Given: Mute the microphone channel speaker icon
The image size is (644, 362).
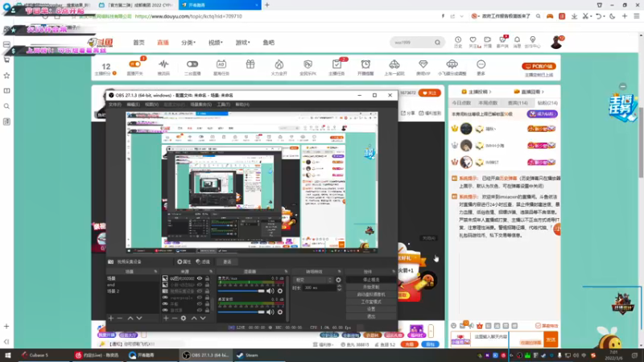Looking at the screenshot, I should click(x=270, y=291).
